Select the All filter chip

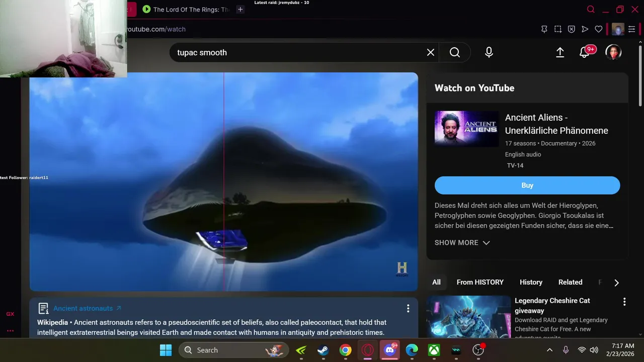[x=436, y=282]
